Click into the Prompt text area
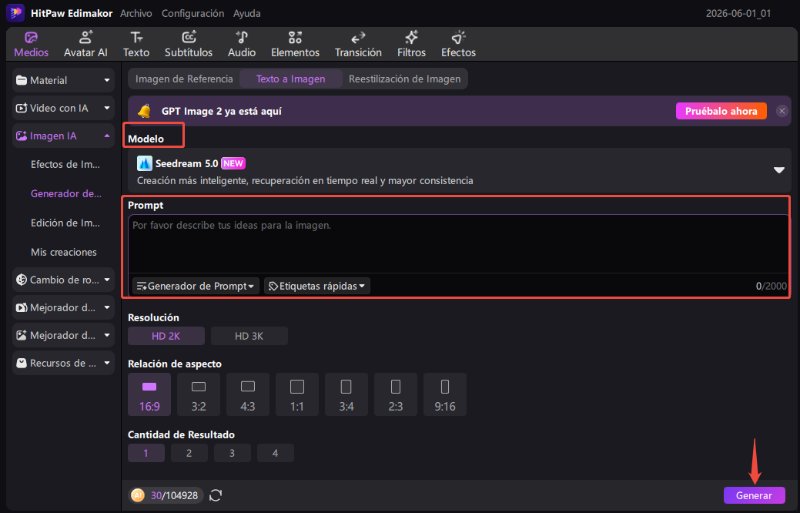 pos(458,244)
